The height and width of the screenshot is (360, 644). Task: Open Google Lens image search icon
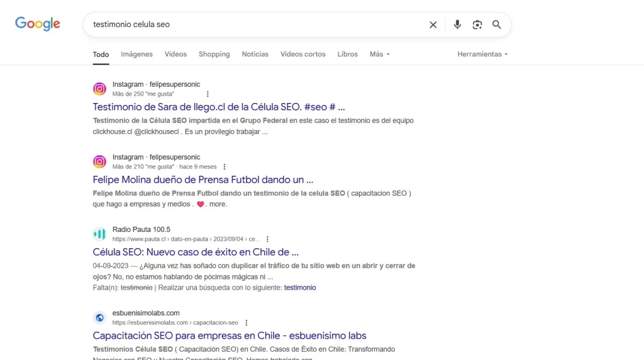click(477, 25)
